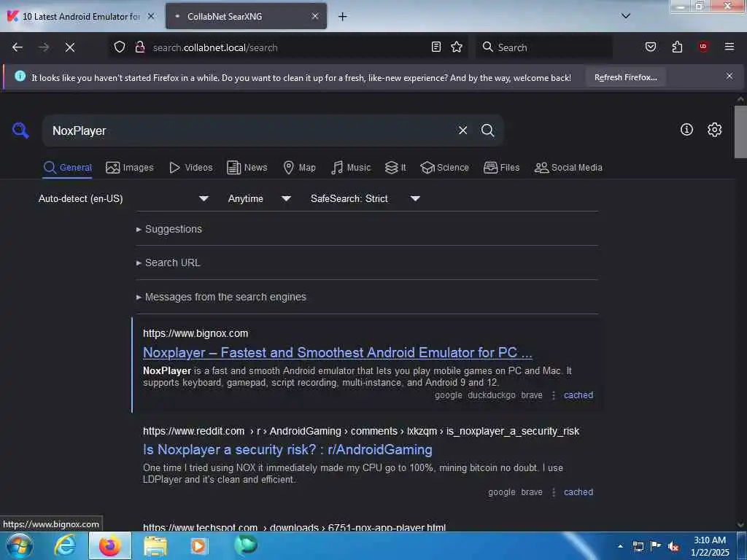Switch to the Social Media category
This screenshot has width=747, height=560.
pyautogui.click(x=568, y=168)
